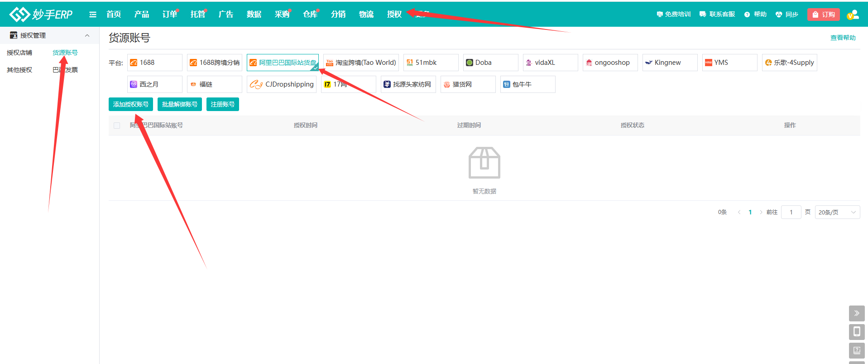
Task: Select page 1 in pagination
Action: 750,212
